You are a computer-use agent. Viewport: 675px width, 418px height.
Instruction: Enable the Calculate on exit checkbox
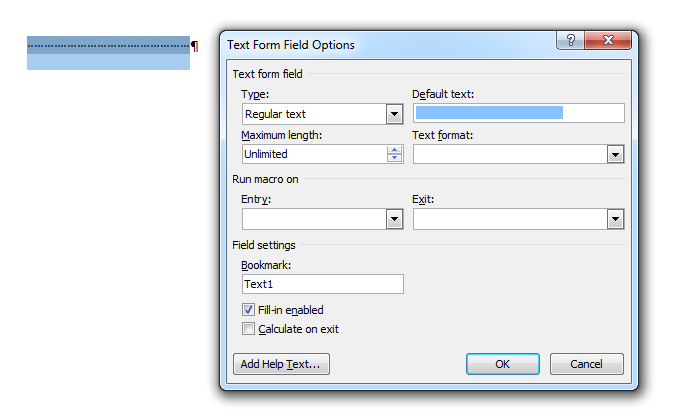click(x=248, y=328)
